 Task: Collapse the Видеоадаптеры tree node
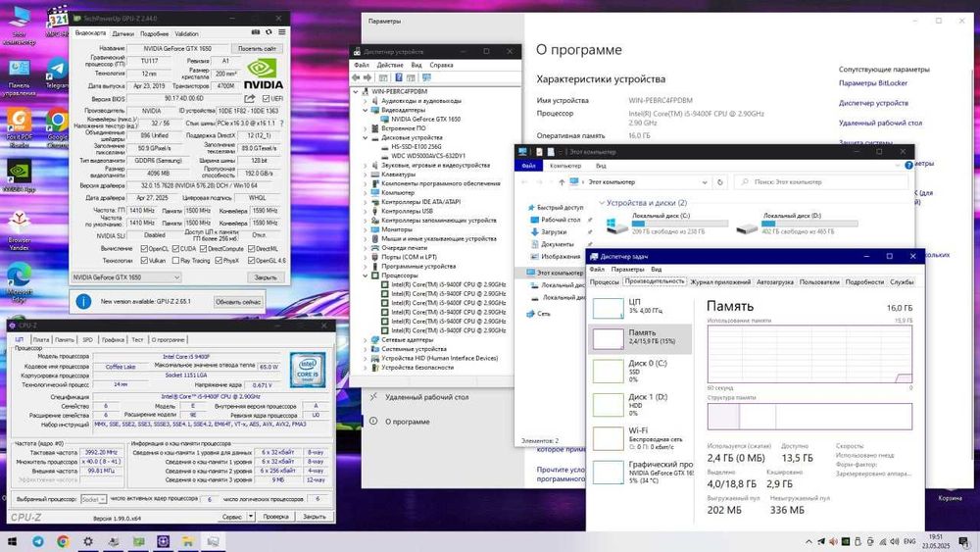pyautogui.click(x=366, y=110)
